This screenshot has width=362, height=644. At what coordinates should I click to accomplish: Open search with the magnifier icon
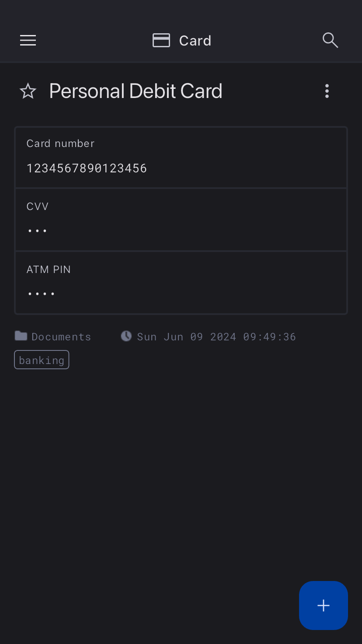330,41
